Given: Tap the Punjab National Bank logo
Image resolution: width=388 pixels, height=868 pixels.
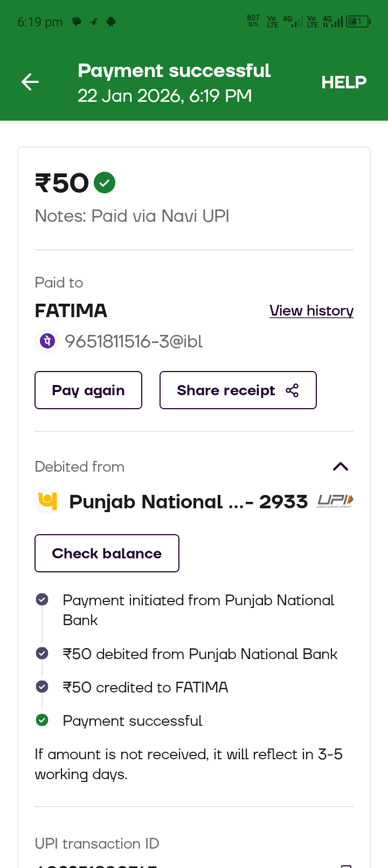Looking at the screenshot, I should pos(47,501).
